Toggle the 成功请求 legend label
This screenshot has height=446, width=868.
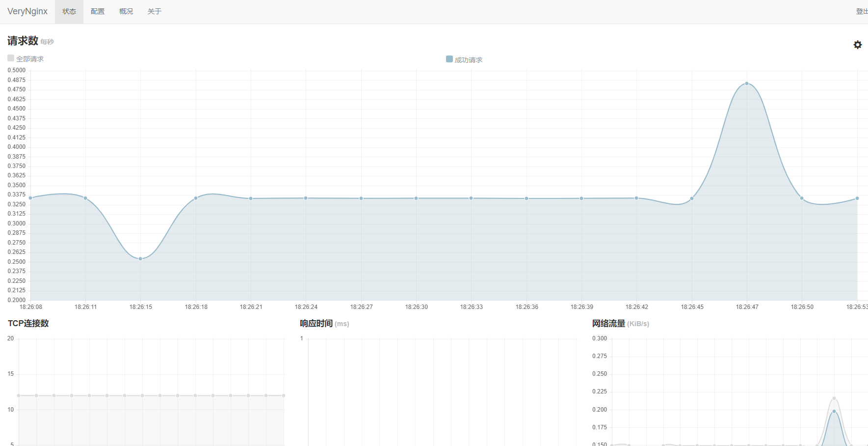click(468, 60)
